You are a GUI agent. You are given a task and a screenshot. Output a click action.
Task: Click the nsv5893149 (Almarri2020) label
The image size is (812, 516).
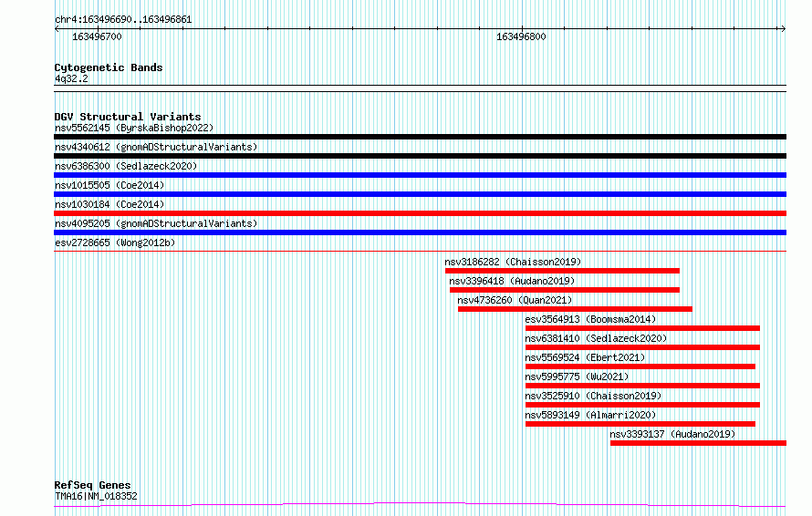[590, 415]
